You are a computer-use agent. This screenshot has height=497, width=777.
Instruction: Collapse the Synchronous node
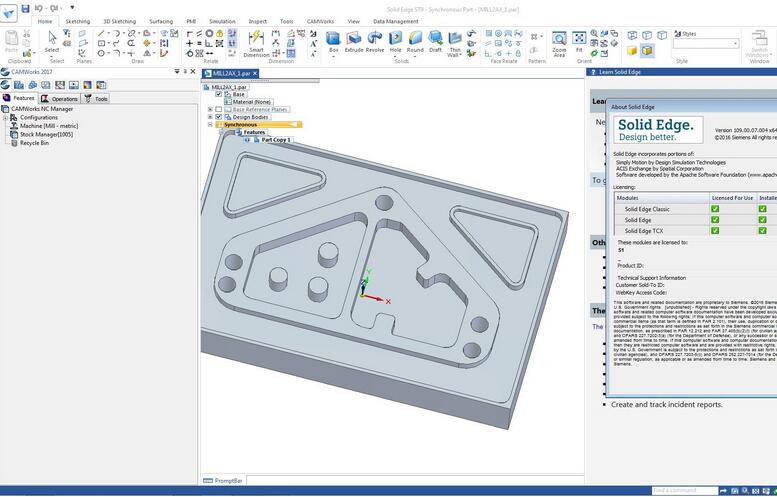tap(210, 125)
